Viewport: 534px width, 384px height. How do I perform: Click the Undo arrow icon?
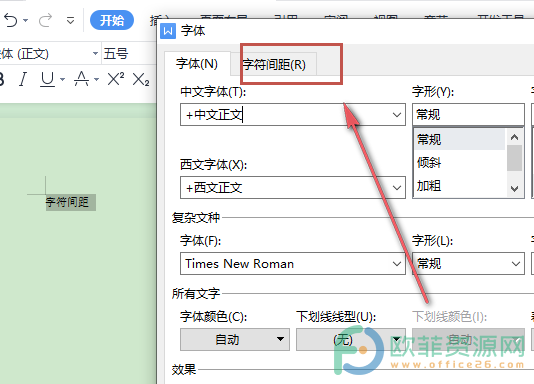(x=11, y=20)
